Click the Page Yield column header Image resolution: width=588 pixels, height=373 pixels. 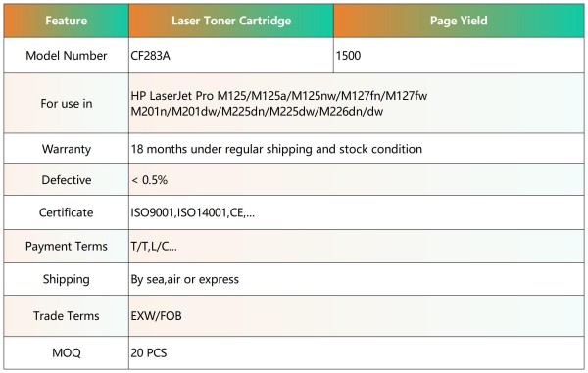point(459,21)
